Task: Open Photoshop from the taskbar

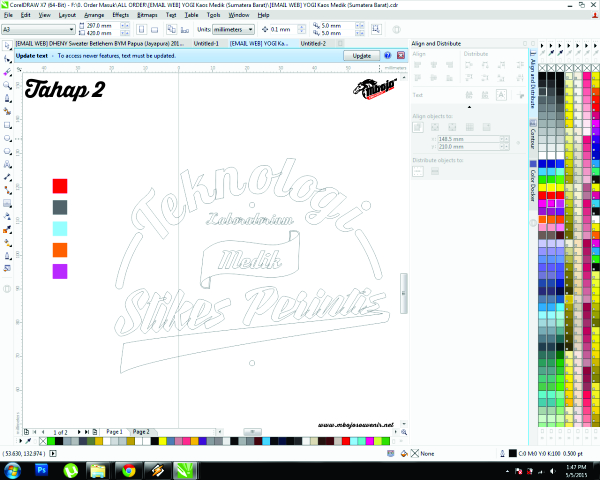Action: point(41,470)
